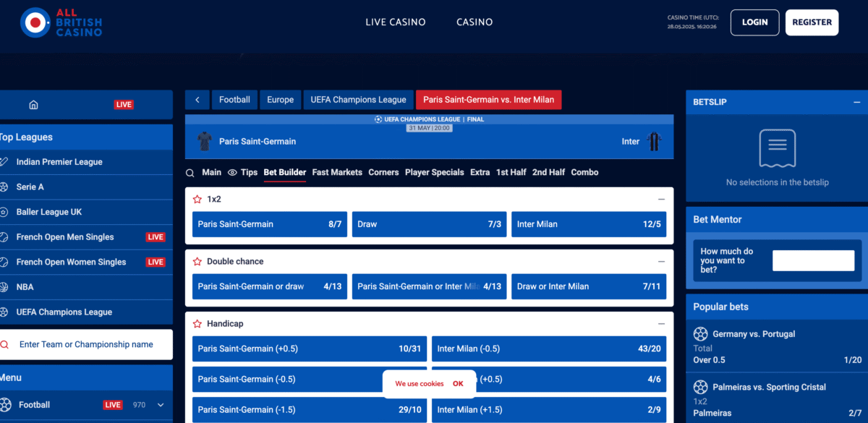
Task: Switch to the Tips tab
Action: click(x=249, y=173)
